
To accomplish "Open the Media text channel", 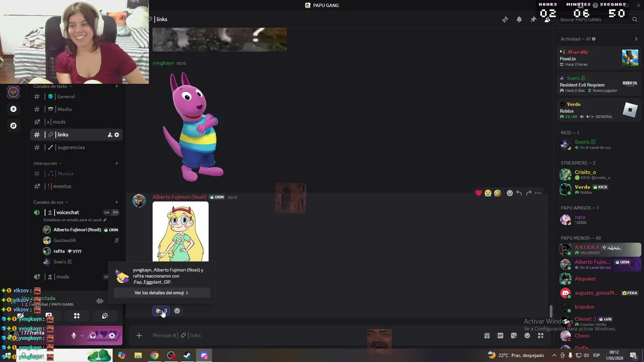I will pyautogui.click(x=76, y=109).
